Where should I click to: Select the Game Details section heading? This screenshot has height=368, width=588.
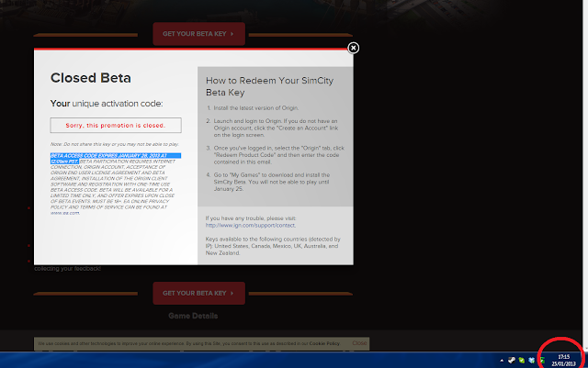pos(193,316)
